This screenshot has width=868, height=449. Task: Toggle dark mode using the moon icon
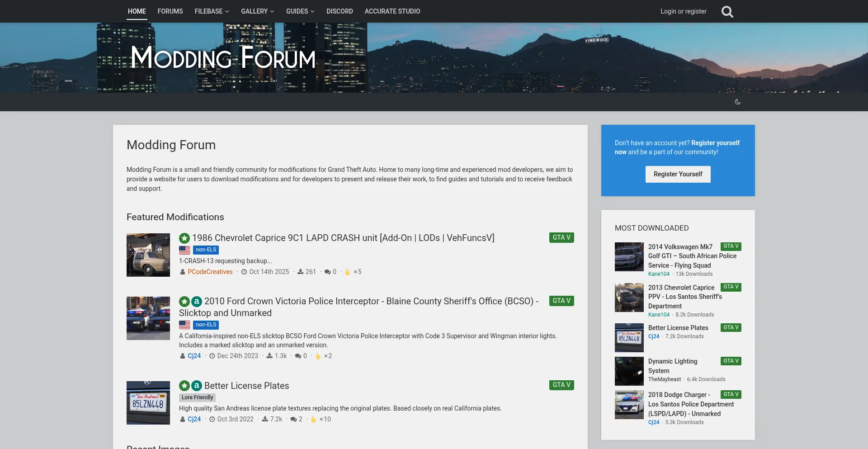pos(738,102)
